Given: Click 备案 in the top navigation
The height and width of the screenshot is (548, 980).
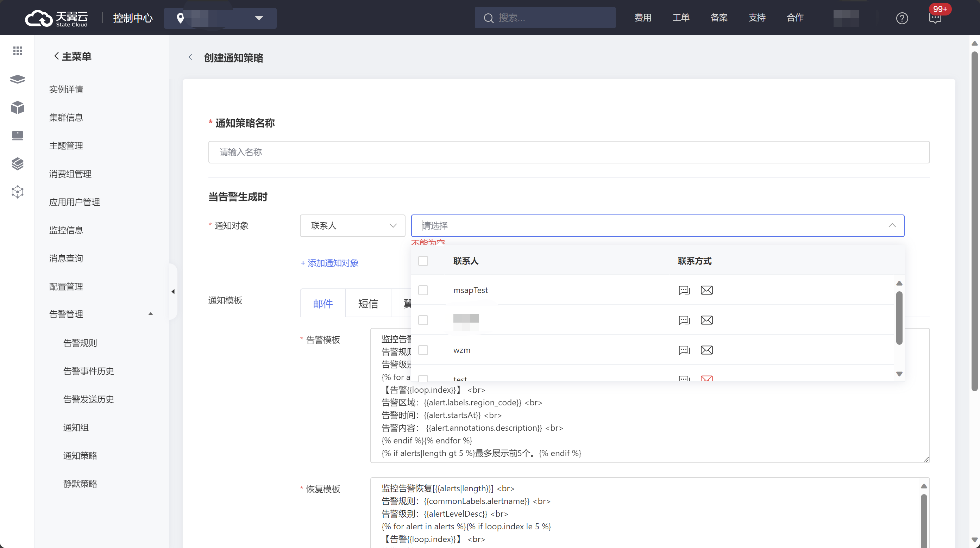Looking at the screenshot, I should point(719,18).
